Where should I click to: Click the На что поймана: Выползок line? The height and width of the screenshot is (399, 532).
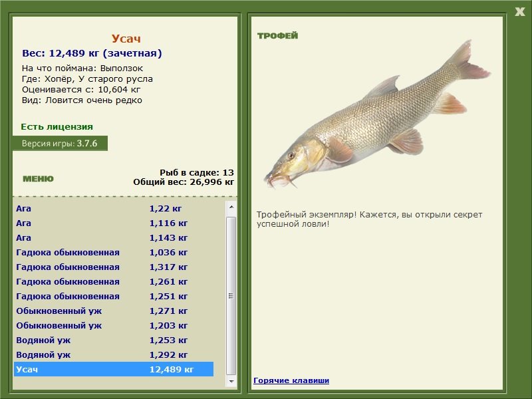(82, 68)
